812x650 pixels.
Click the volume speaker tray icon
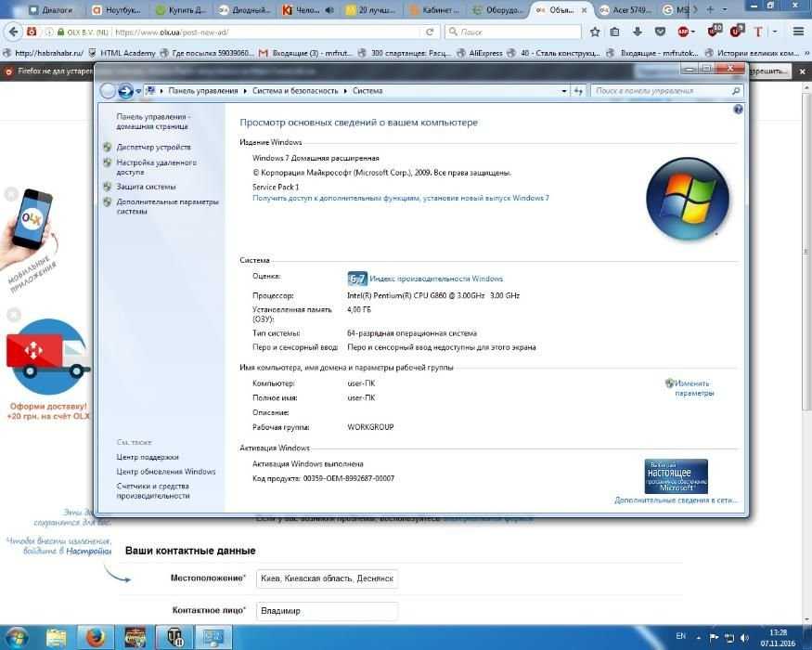[744, 638]
